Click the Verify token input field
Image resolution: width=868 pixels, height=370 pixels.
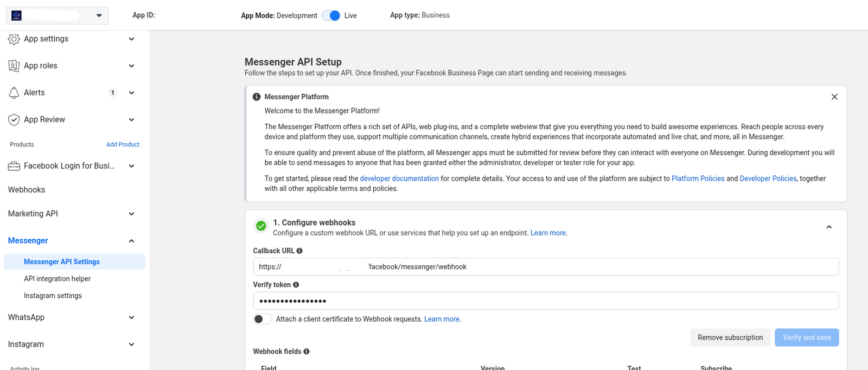point(546,301)
